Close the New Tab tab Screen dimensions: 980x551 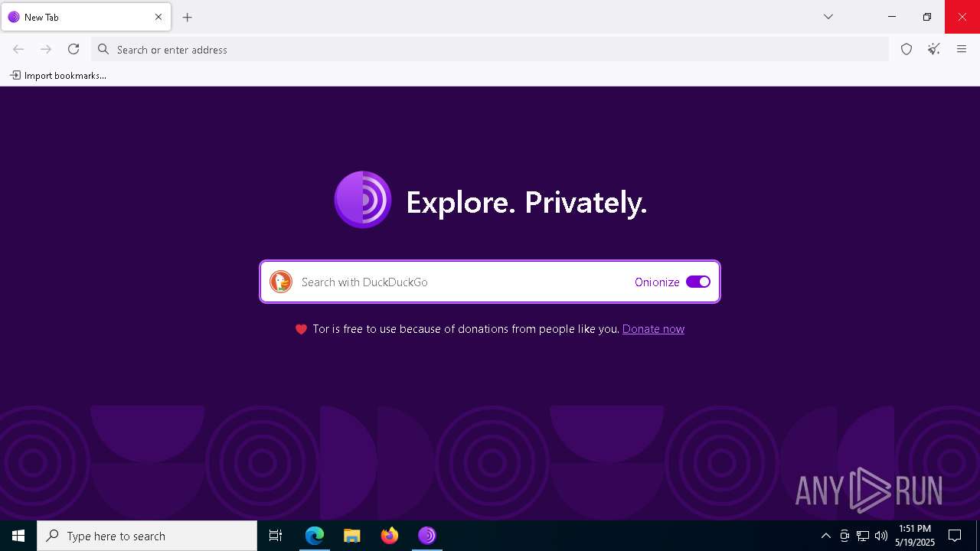[158, 17]
